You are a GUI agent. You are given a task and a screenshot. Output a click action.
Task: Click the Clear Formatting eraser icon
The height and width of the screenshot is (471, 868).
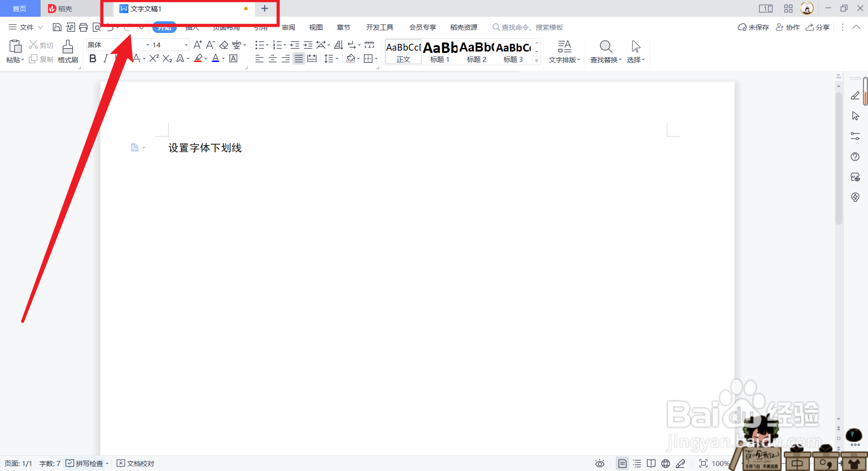(x=224, y=45)
